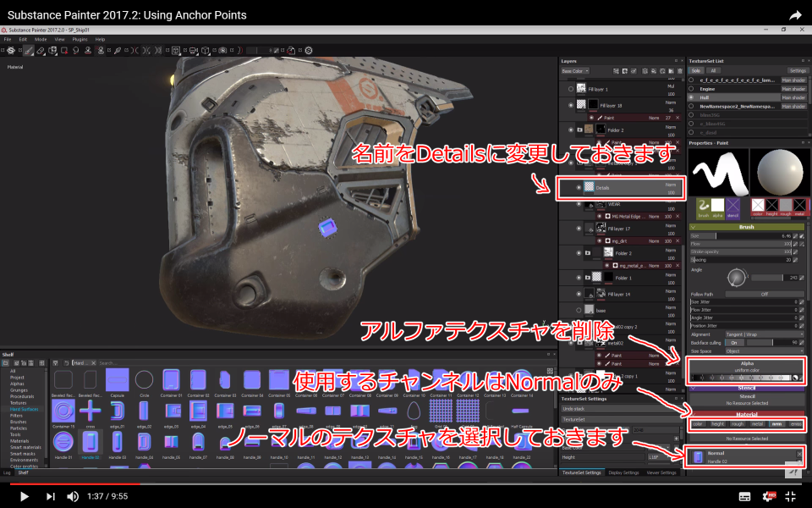The width and height of the screenshot is (812, 508).
Task: Select the Smudge tool in toolbar
Action: coord(76,51)
